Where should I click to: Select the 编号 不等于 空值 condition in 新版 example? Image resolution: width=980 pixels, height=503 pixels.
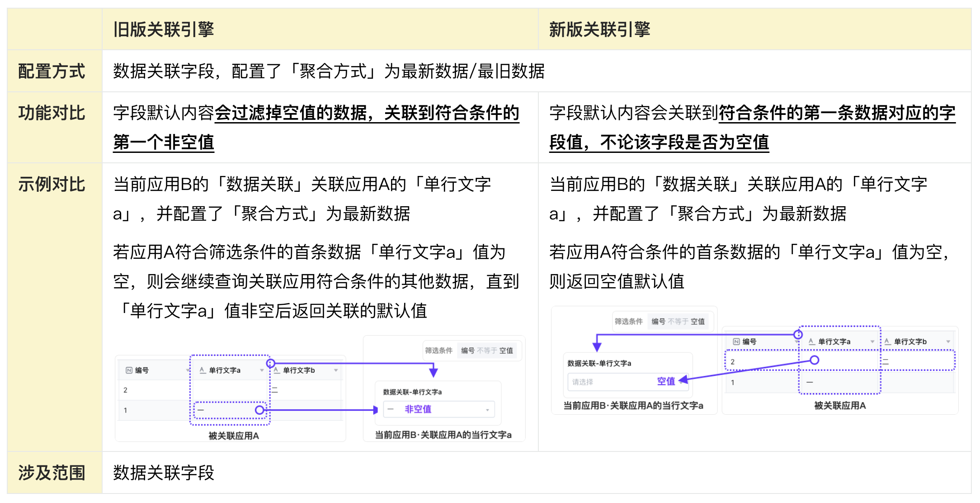point(678,322)
